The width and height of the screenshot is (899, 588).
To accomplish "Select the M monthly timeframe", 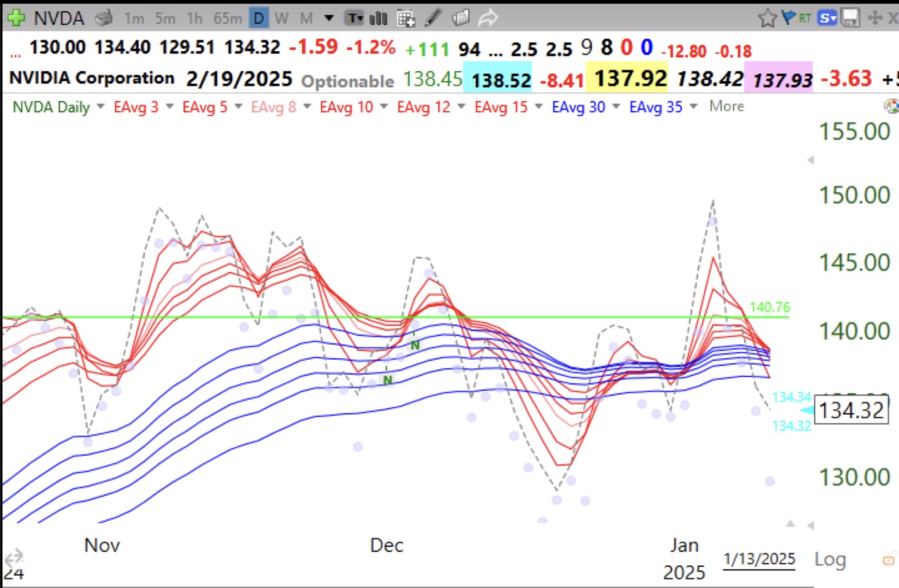I will point(306,19).
